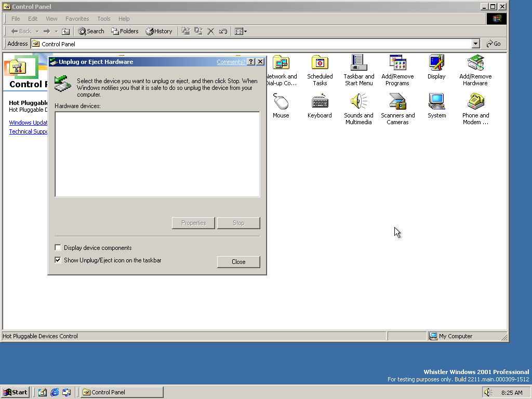Click the History toolbar button
Screen dimensions: 532x399
coord(159,31)
